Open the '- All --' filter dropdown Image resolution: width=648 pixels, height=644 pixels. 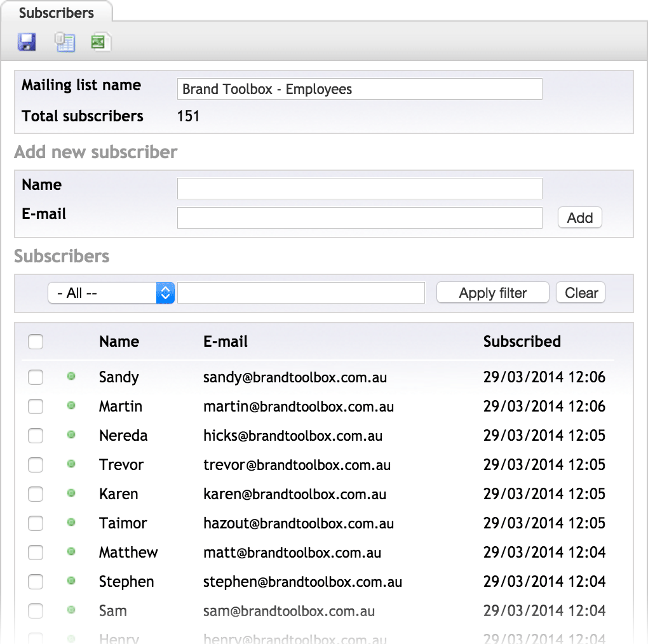pyautogui.click(x=111, y=293)
